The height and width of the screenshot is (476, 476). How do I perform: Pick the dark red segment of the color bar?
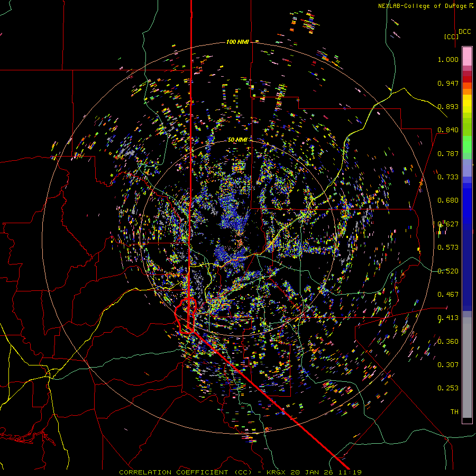pyautogui.click(x=467, y=79)
